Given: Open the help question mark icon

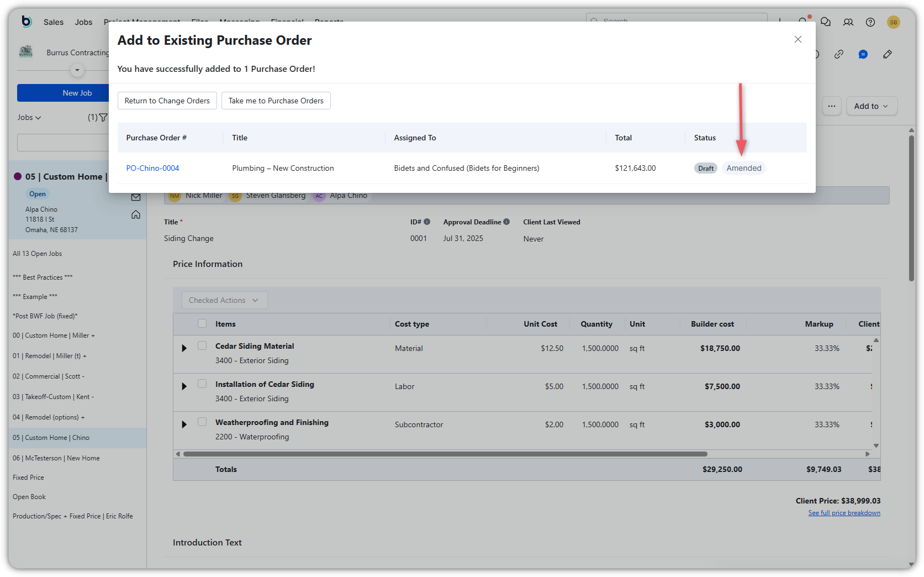Looking at the screenshot, I should click(x=870, y=22).
